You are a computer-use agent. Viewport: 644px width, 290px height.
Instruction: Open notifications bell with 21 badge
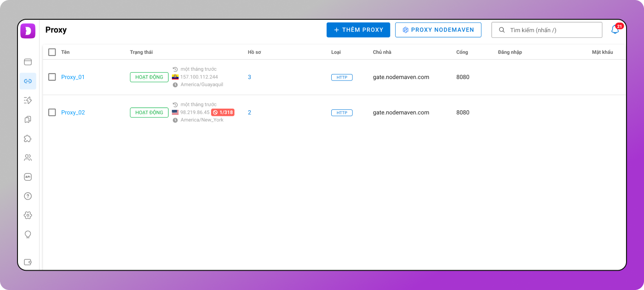[615, 30]
